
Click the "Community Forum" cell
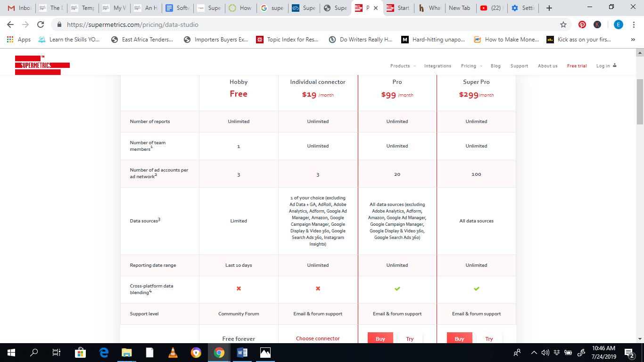[239, 314]
